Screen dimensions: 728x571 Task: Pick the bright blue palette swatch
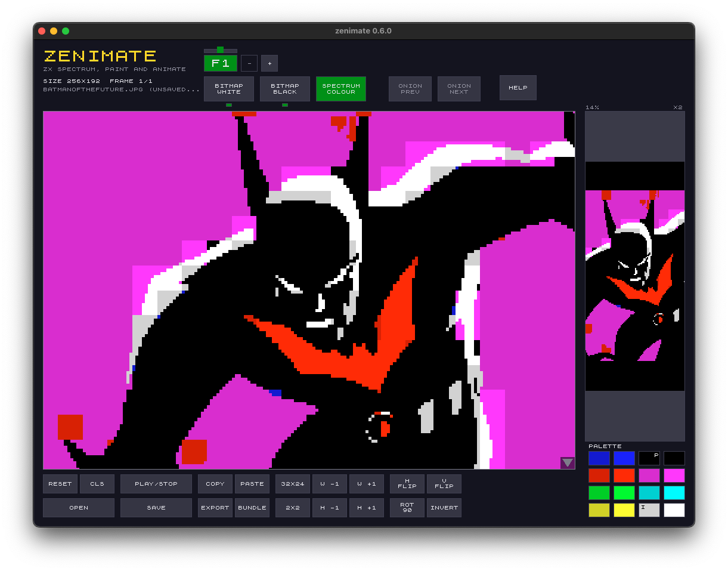[624, 458]
